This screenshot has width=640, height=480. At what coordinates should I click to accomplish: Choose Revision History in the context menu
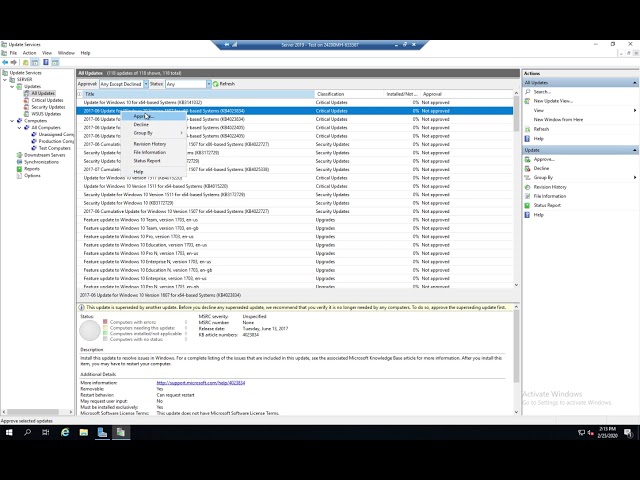click(x=154, y=144)
